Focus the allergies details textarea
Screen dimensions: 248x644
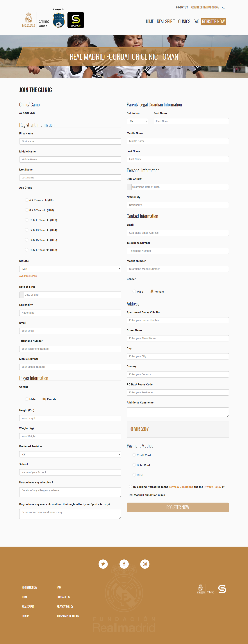[70, 492]
